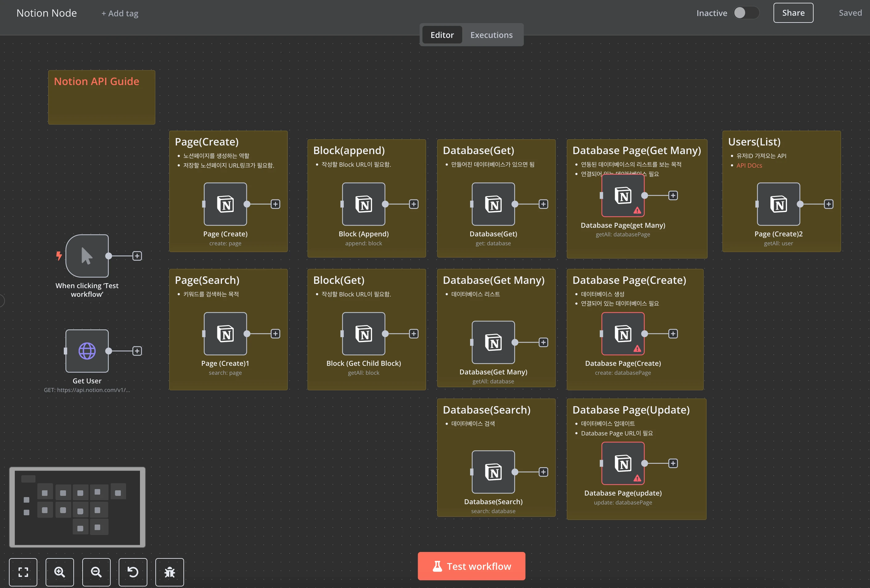Viewport: 870px width, 588px height.
Task: Zoom in on the canvas
Action: click(x=60, y=572)
